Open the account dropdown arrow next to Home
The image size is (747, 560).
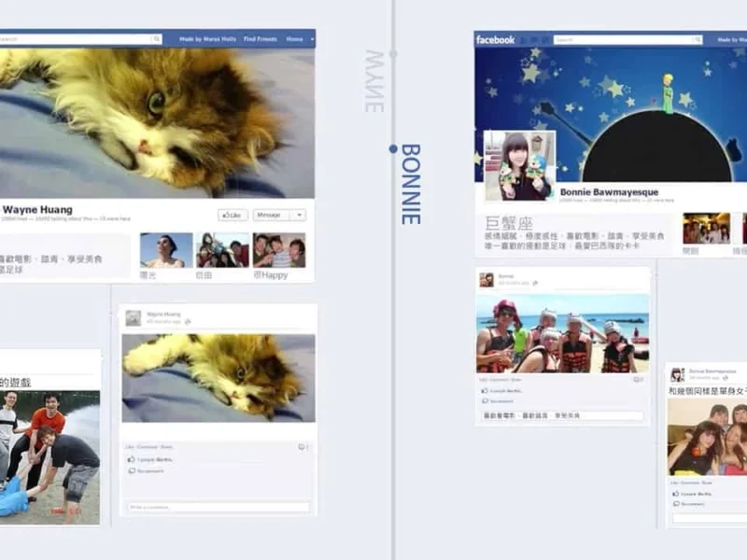pos(310,39)
